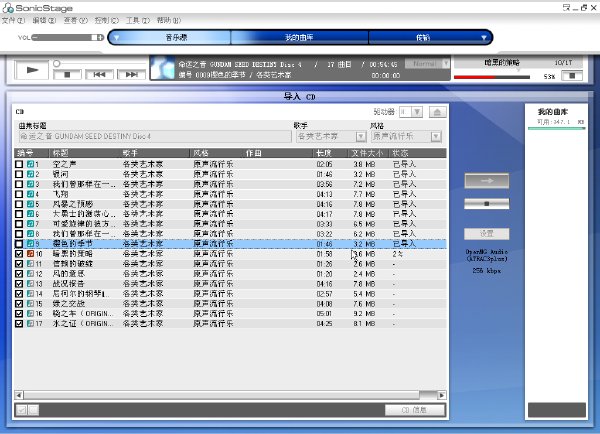Click the music note icon of track 15
The height and width of the screenshot is (434, 600).
click(31, 303)
